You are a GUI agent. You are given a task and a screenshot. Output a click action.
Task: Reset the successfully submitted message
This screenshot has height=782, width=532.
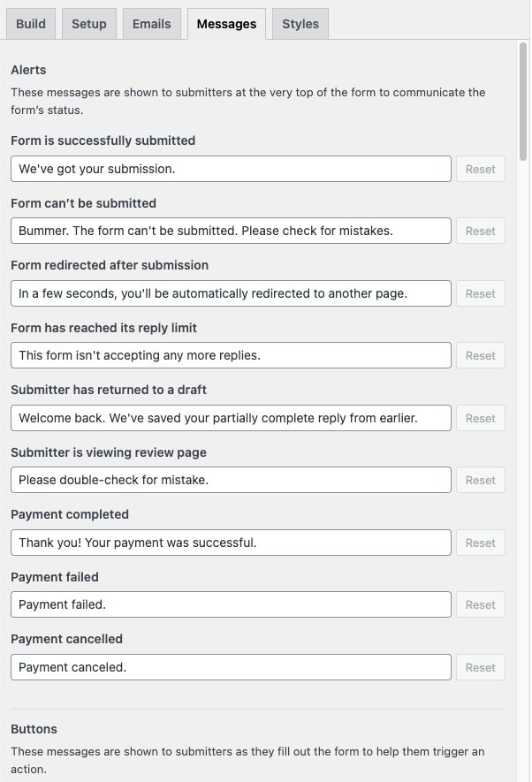(481, 169)
